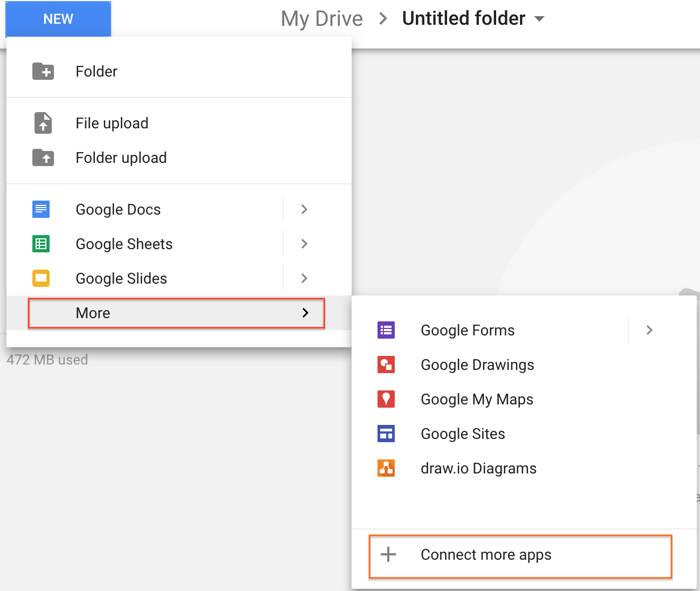Click the Google My Maps pin icon
The width and height of the screenshot is (700, 591).
(x=386, y=399)
